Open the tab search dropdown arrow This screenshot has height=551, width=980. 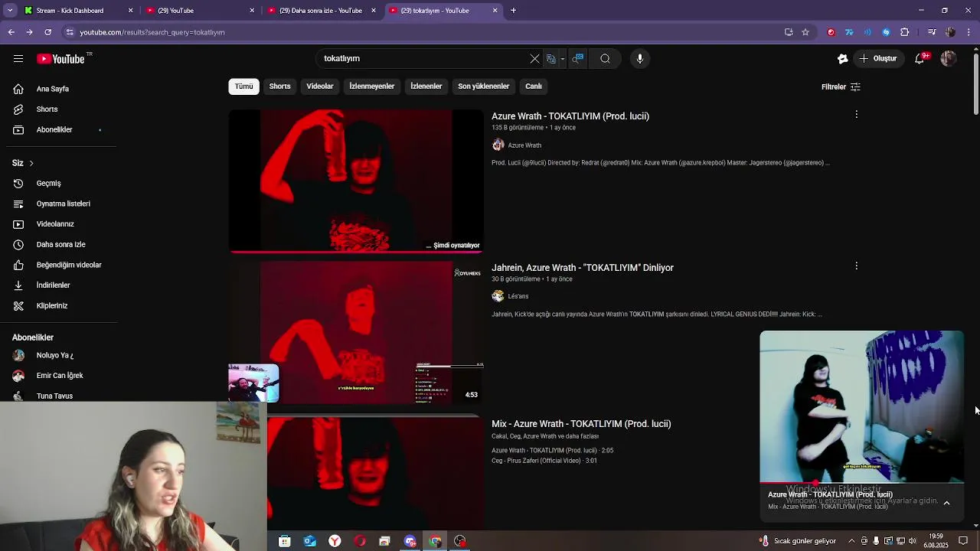pos(10,11)
